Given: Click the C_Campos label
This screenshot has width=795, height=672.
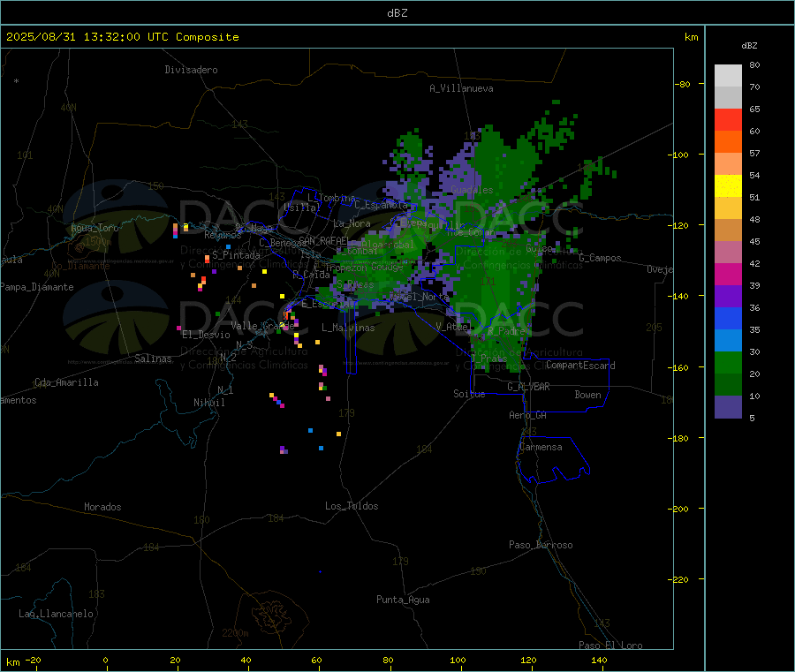Looking at the screenshot, I should click(x=600, y=258).
